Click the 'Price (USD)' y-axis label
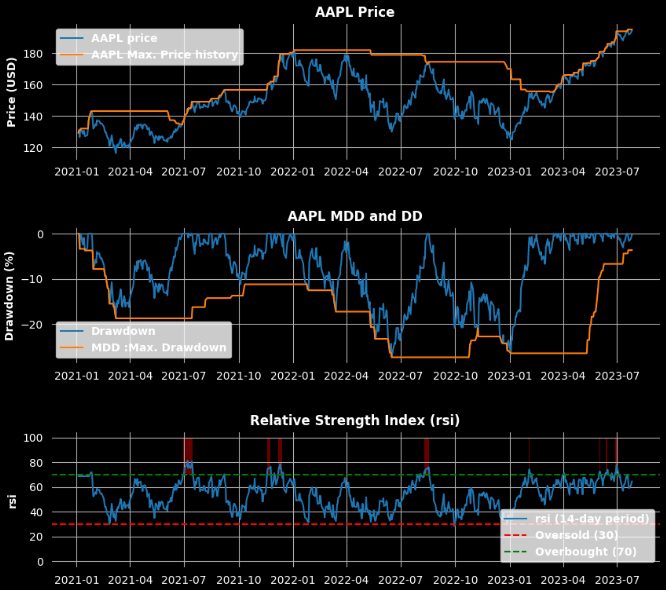This screenshot has width=666, height=590. click(x=11, y=92)
